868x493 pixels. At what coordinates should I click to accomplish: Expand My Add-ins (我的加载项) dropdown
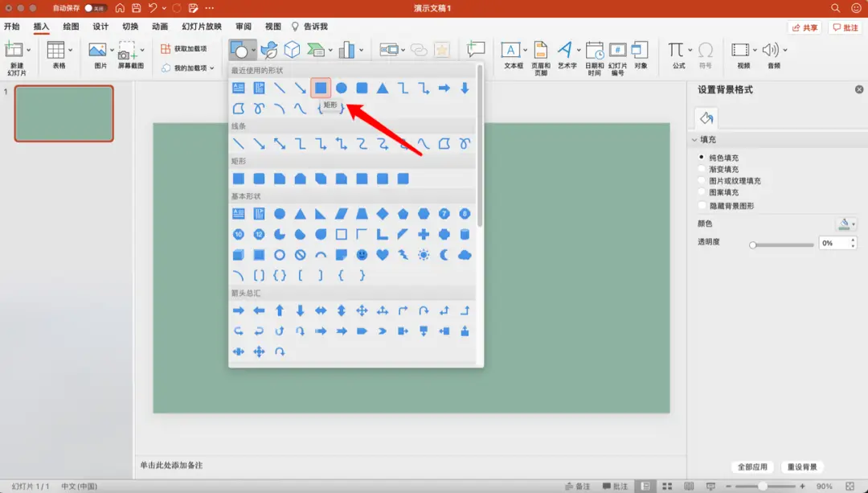pos(212,68)
